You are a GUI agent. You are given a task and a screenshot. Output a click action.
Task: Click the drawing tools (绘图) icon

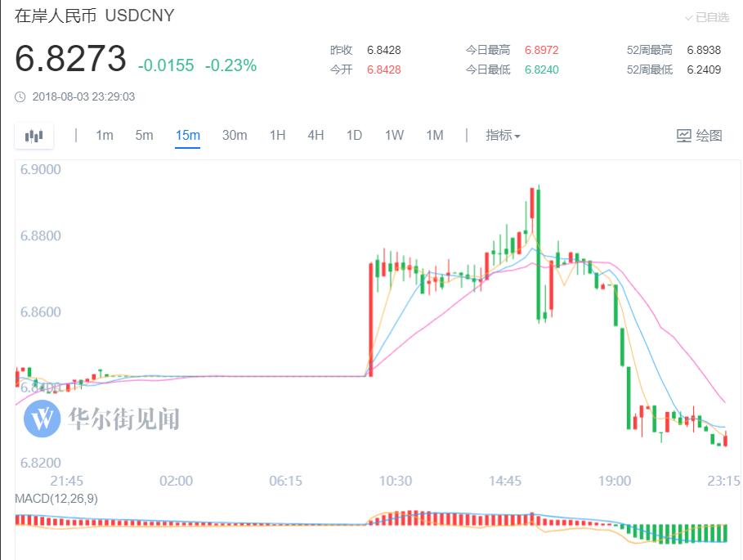click(684, 136)
